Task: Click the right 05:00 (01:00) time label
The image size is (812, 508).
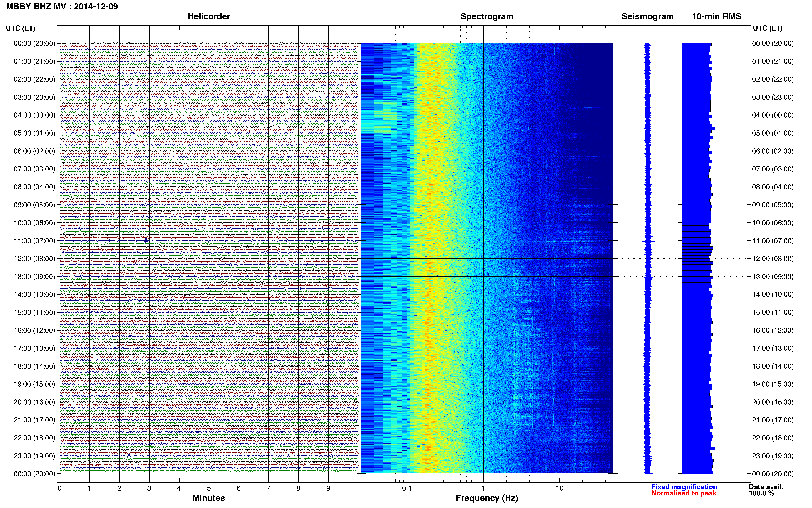Action: pyautogui.click(x=773, y=133)
